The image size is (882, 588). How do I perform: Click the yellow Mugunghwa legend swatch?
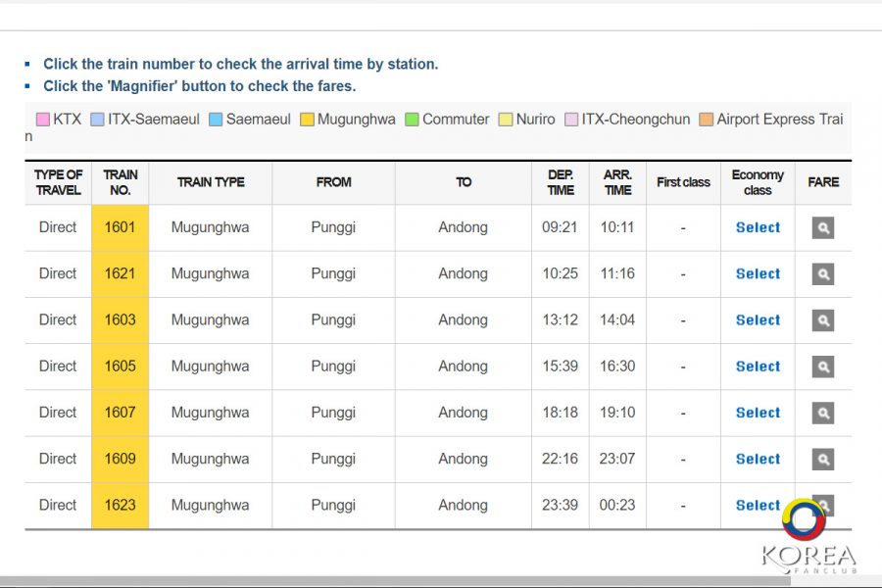click(x=307, y=120)
